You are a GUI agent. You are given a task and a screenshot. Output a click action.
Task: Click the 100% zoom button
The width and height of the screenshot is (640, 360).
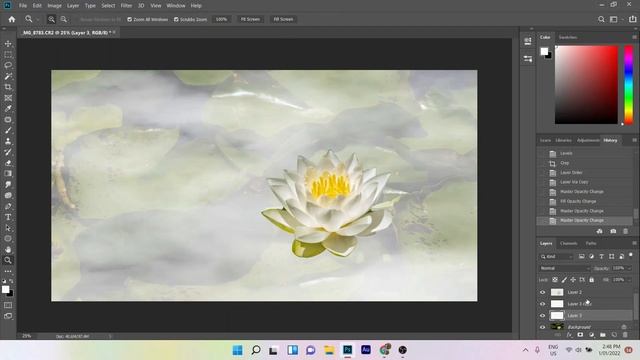[221, 19]
